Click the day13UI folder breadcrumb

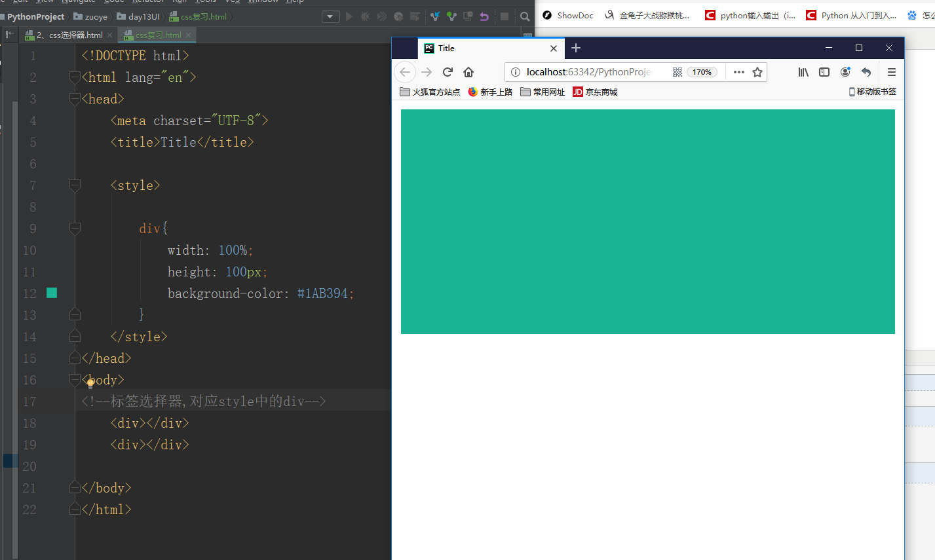tap(138, 16)
